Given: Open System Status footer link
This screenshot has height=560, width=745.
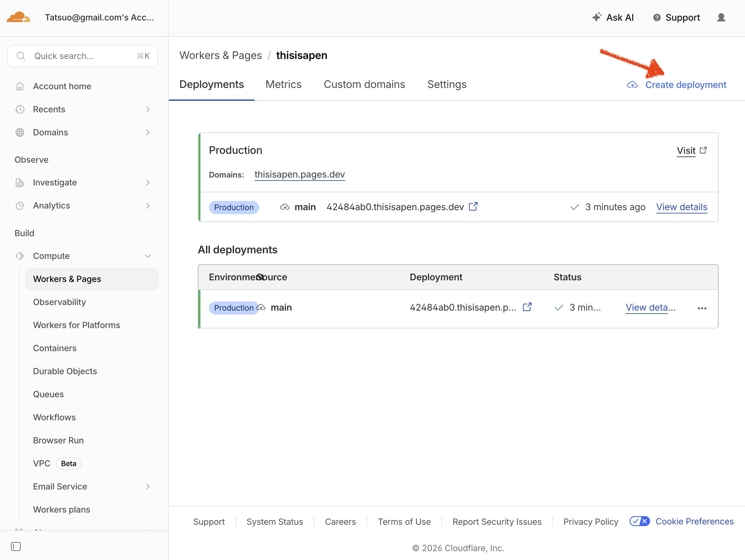Looking at the screenshot, I should coord(275,522).
